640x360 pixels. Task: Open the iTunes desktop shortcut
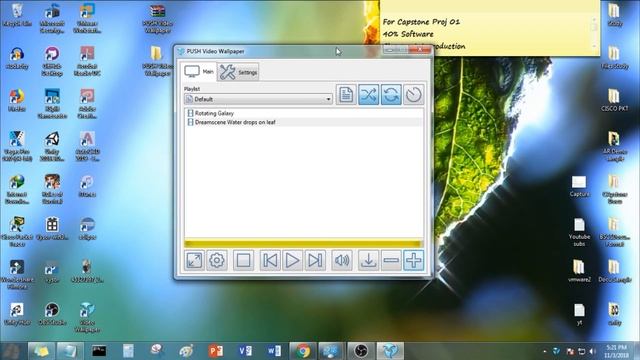click(87, 186)
